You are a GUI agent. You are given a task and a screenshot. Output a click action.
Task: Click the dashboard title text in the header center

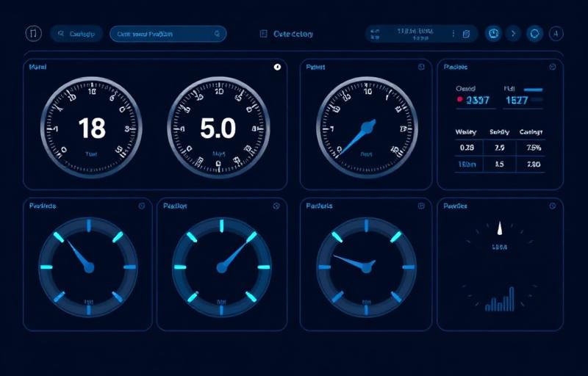coord(293,34)
